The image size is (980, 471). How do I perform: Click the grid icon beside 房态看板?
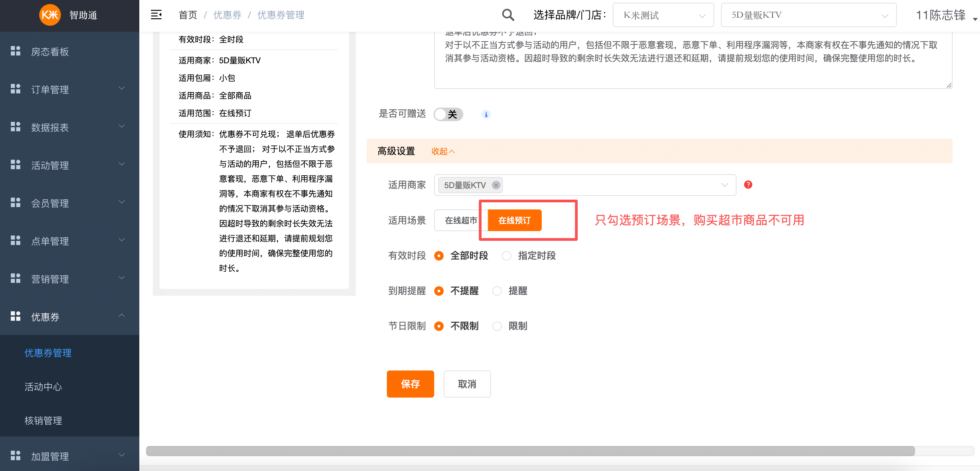(x=16, y=51)
